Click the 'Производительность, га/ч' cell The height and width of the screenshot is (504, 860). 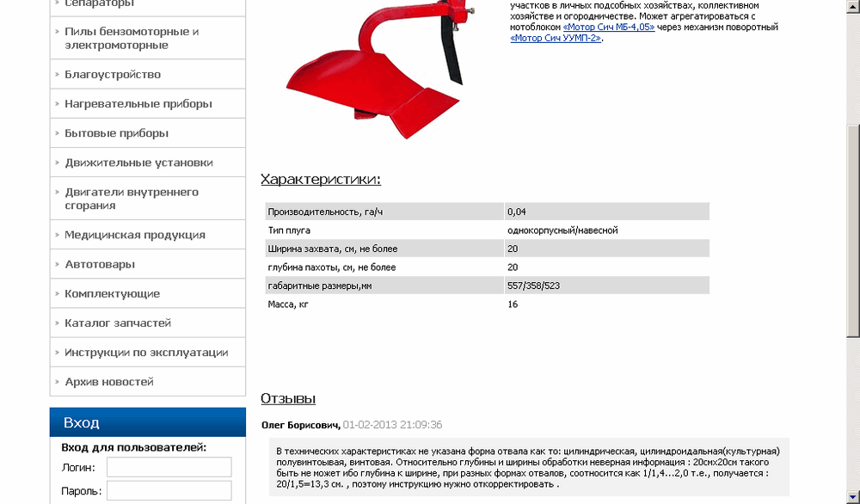coord(384,212)
